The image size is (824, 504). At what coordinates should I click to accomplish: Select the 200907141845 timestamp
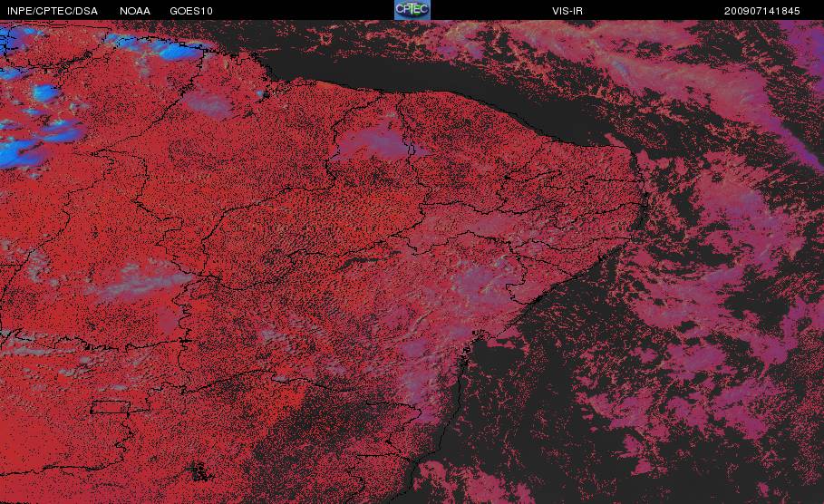pos(762,11)
